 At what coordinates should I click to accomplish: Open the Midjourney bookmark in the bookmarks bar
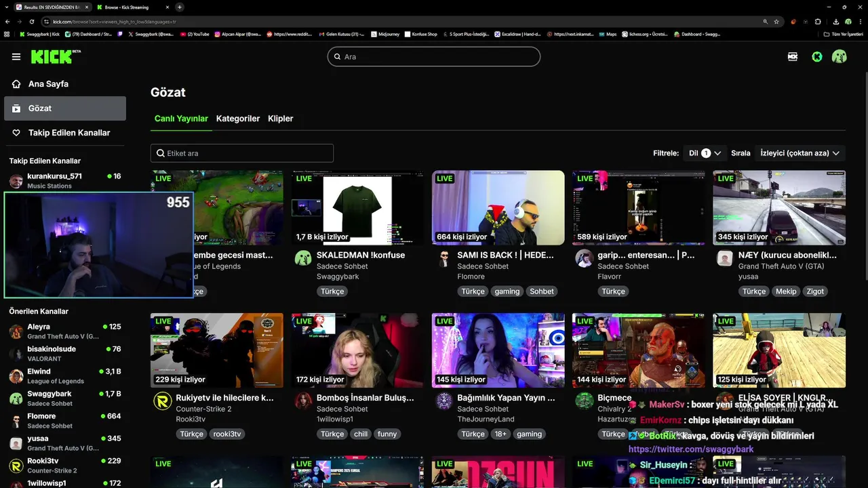point(384,34)
